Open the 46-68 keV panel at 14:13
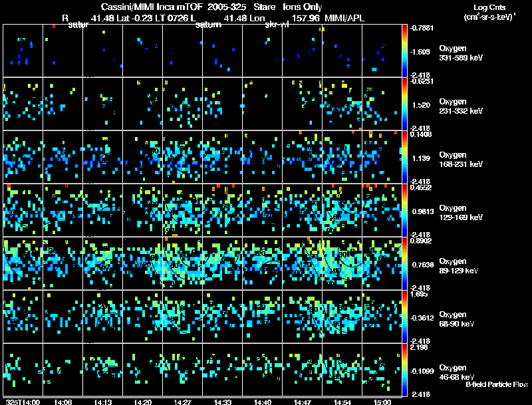532x405 pixels. [x=103, y=370]
